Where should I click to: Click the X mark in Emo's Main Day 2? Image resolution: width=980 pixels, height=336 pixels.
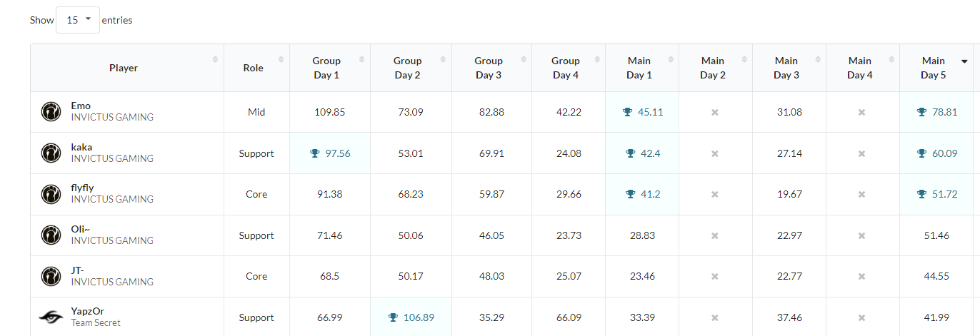714,113
